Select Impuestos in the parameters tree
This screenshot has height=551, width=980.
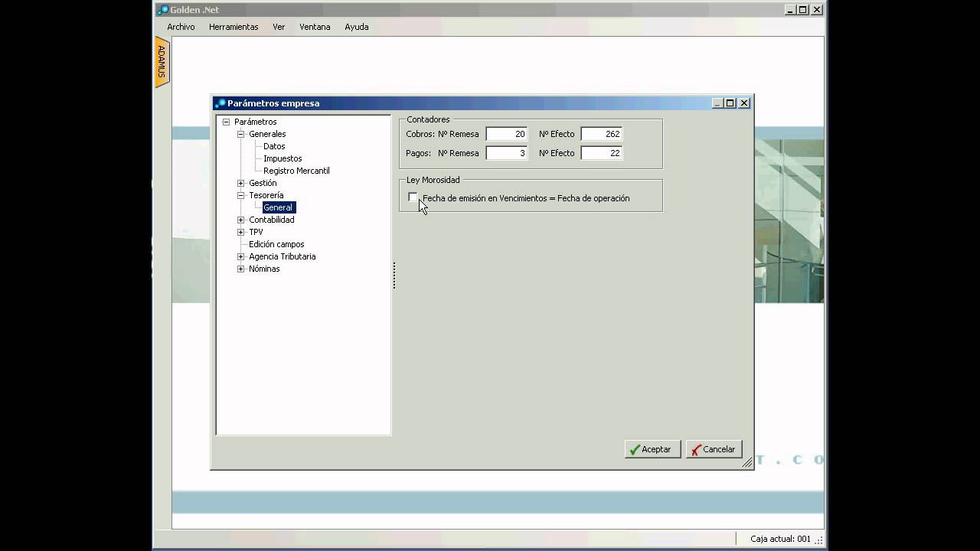tap(283, 158)
